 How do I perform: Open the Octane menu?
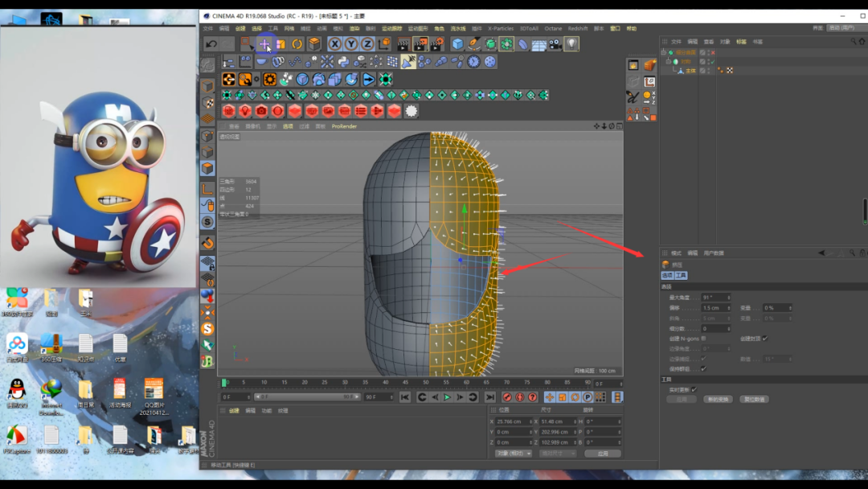click(553, 28)
